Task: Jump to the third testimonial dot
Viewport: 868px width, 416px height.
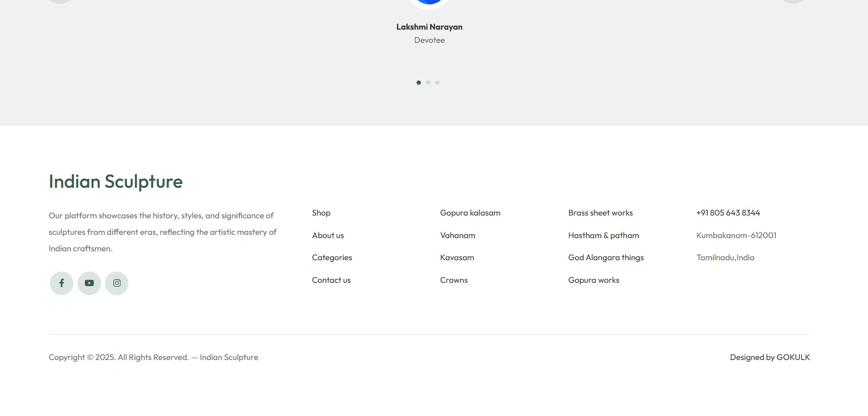Action: tap(437, 83)
